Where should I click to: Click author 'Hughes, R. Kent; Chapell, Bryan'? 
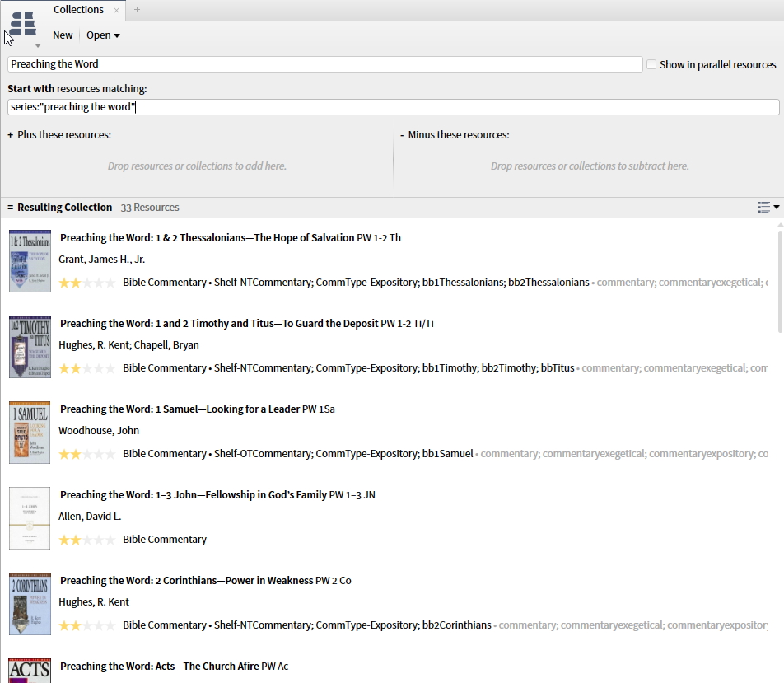click(128, 344)
